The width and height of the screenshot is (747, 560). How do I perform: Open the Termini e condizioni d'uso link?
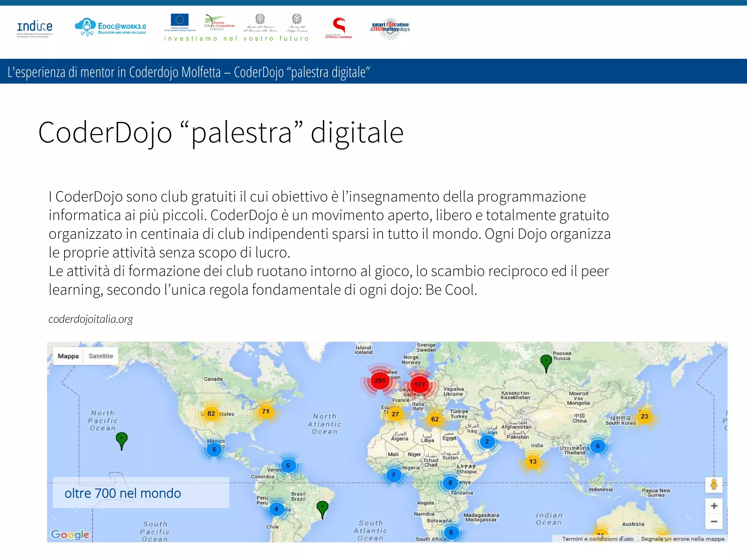click(x=597, y=539)
